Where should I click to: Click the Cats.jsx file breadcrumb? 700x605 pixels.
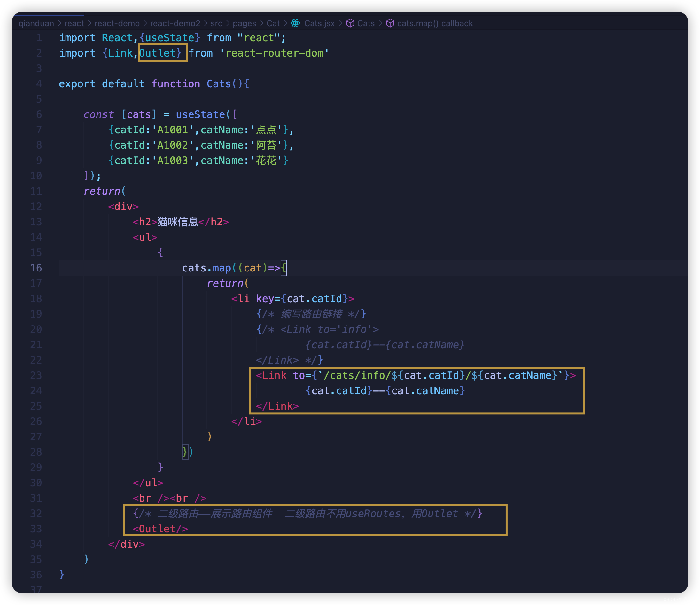[319, 23]
